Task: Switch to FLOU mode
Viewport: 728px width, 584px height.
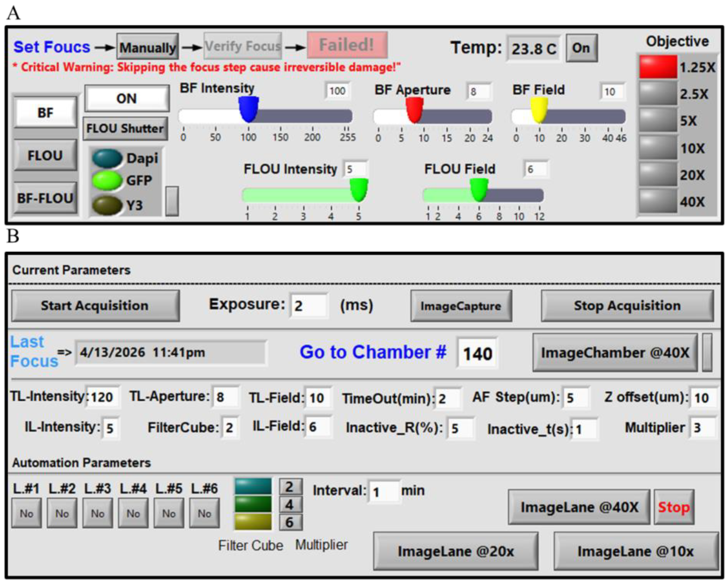Action: coord(45,155)
